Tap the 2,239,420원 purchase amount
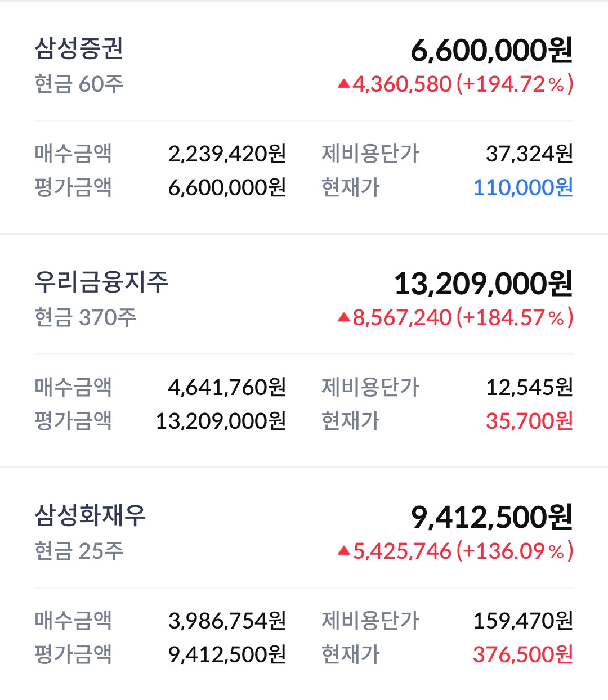The image size is (608, 700). point(227,154)
